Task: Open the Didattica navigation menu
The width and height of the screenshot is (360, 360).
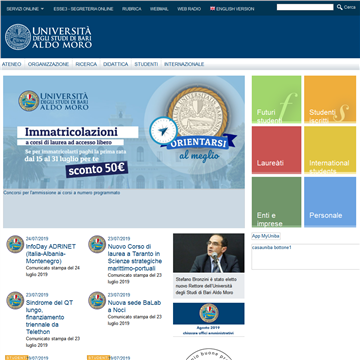Action: [116, 64]
